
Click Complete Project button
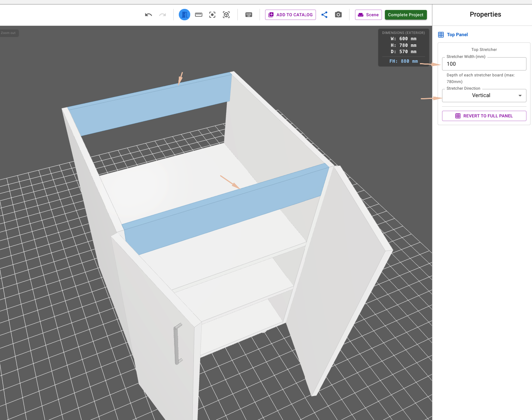click(406, 15)
